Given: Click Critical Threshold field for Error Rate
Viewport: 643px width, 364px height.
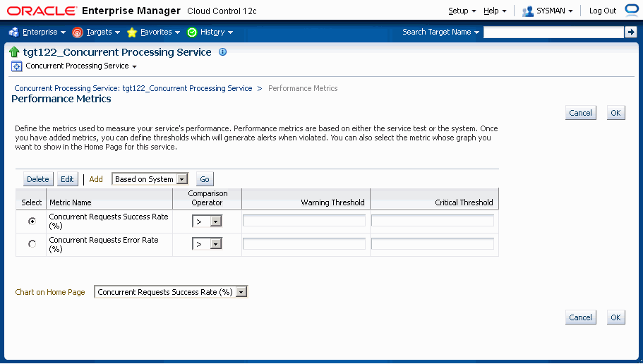Looking at the screenshot, I should coord(433,244).
